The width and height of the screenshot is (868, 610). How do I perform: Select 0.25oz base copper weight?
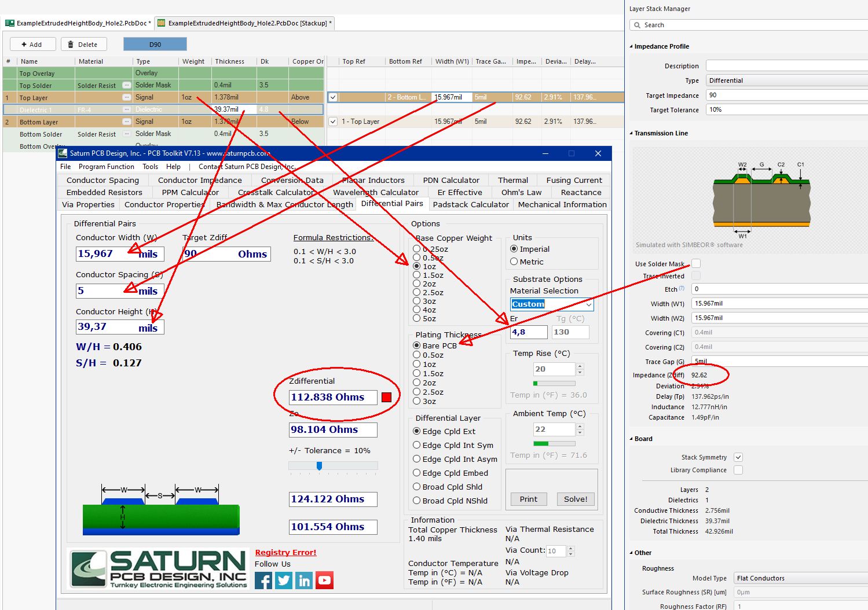pos(416,249)
